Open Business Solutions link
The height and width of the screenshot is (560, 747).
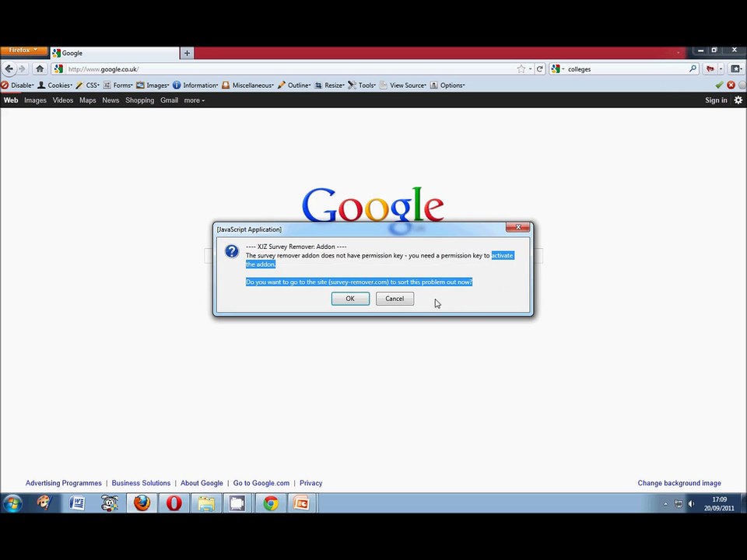pyautogui.click(x=141, y=483)
